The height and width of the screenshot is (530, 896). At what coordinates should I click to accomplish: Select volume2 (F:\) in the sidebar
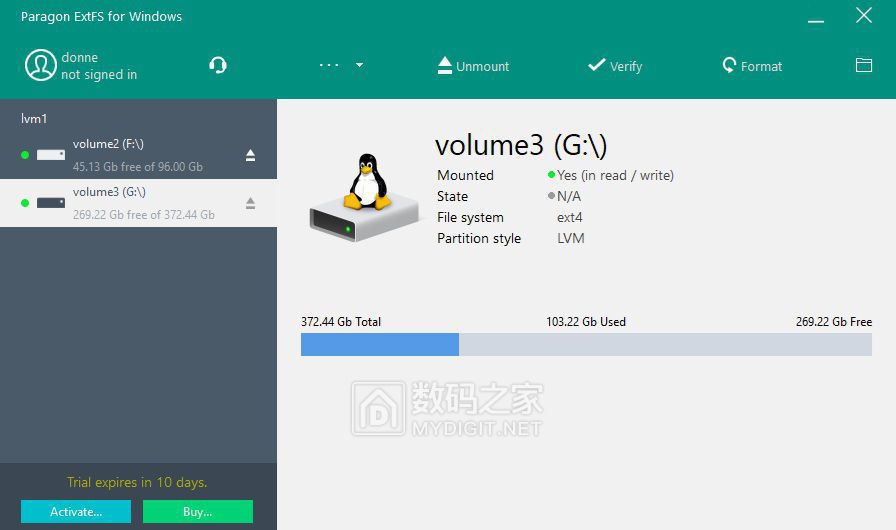pyautogui.click(x=137, y=155)
